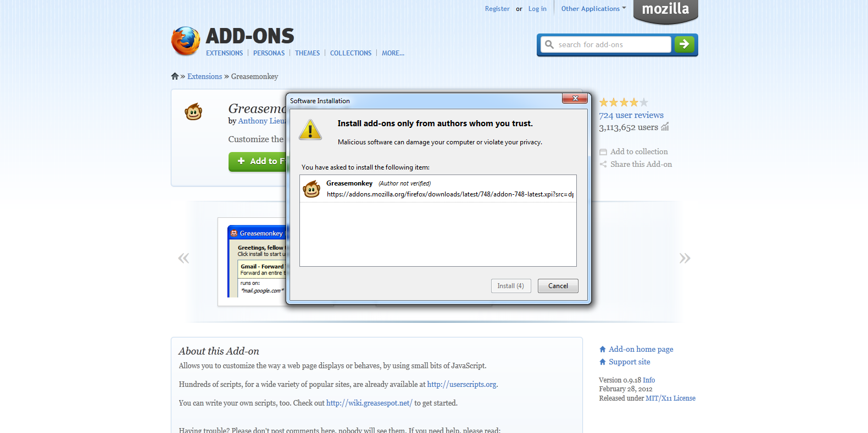868x433 pixels.
Task: Open the More... menu
Action: pos(393,53)
